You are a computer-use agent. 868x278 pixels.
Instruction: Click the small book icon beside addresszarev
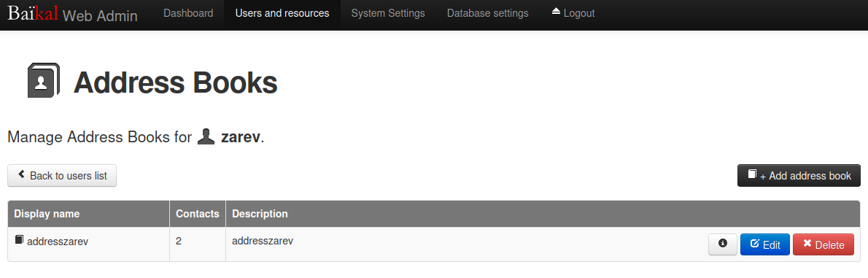coord(20,240)
